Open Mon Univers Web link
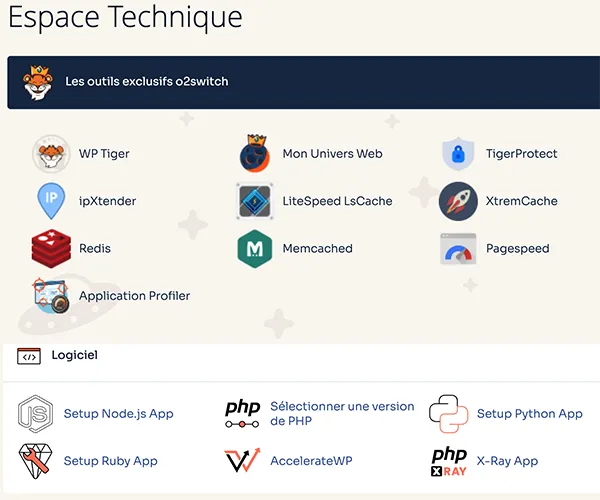 (333, 153)
